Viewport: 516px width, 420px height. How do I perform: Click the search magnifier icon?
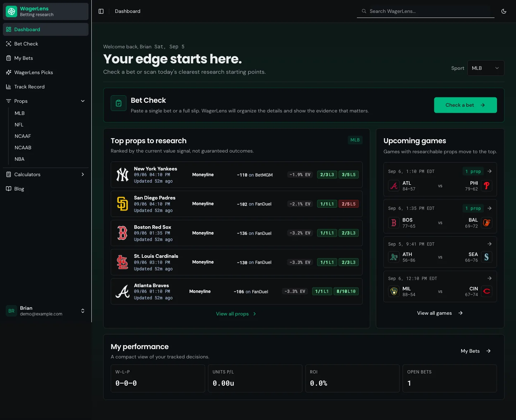[x=364, y=11]
